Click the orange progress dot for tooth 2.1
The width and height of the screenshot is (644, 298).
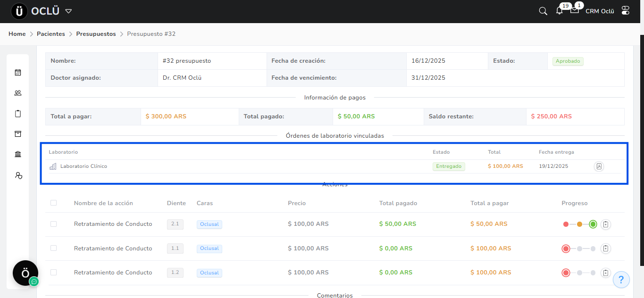(x=579, y=224)
